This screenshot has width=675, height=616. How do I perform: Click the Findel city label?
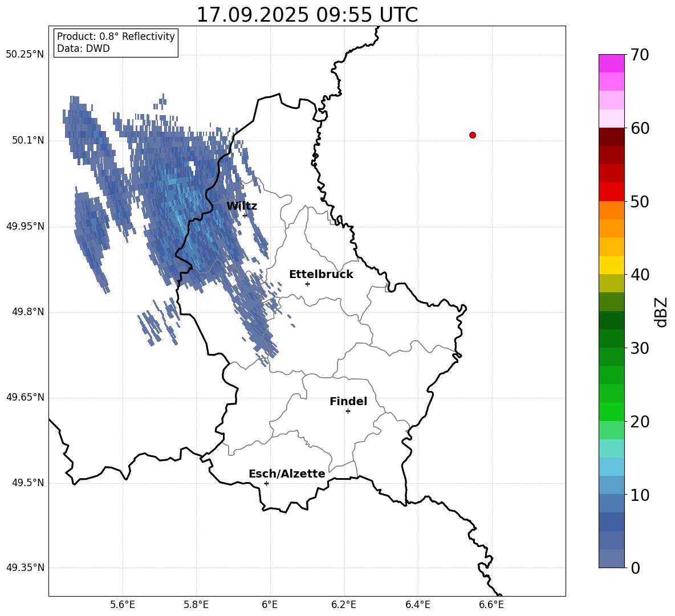click(x=348, y=402)
